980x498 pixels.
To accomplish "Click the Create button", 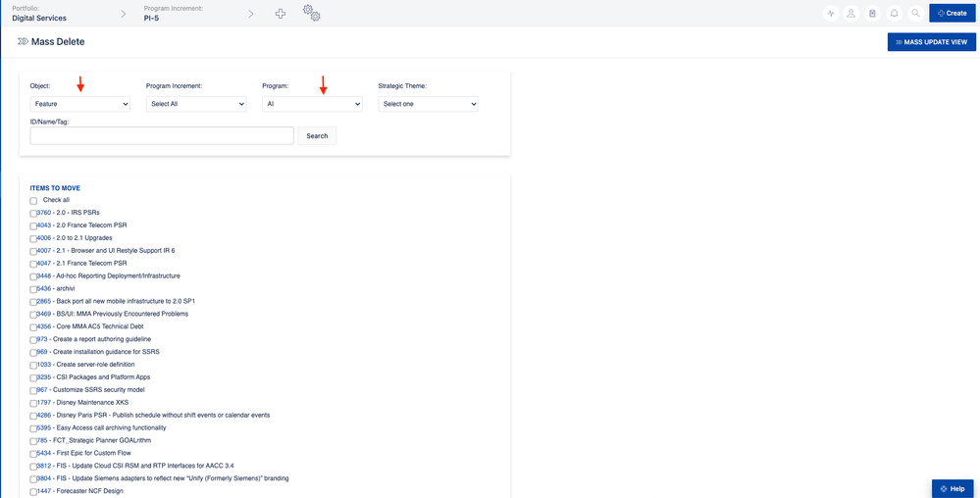I will click(x=952, y=13).
